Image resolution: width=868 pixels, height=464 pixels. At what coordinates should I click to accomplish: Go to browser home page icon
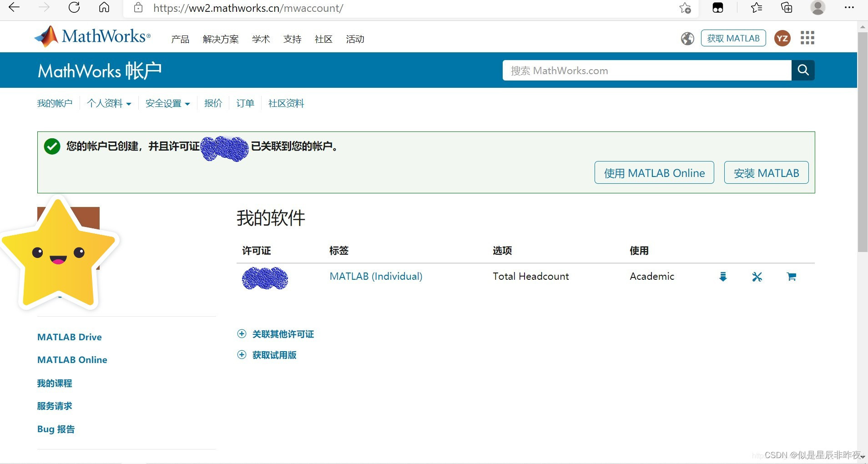pyautogui.click(x=104, y=7)
